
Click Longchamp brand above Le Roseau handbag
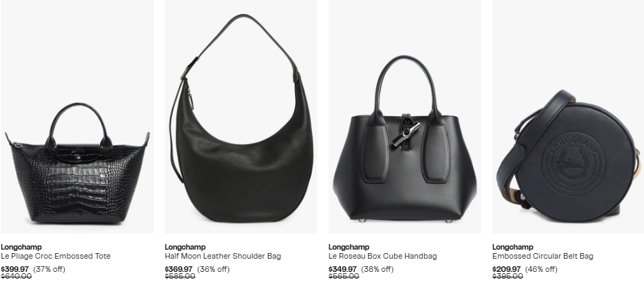pos(349,247)
